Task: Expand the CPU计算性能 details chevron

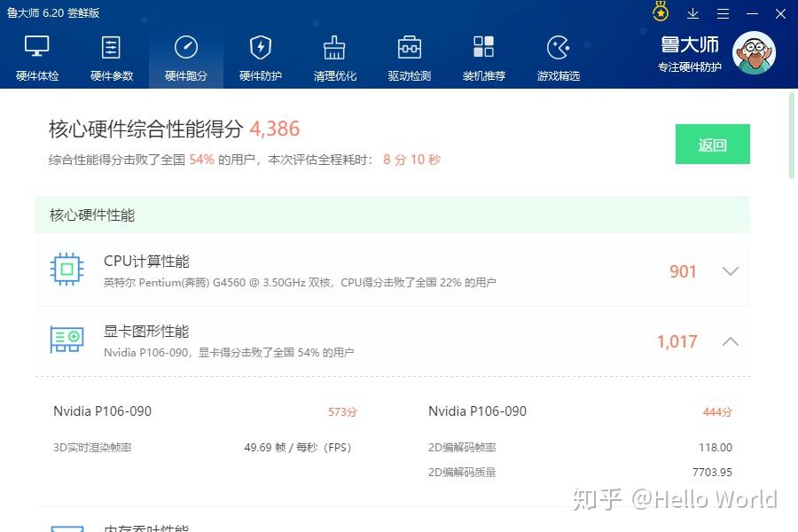Action: click(x=731, y=271)
